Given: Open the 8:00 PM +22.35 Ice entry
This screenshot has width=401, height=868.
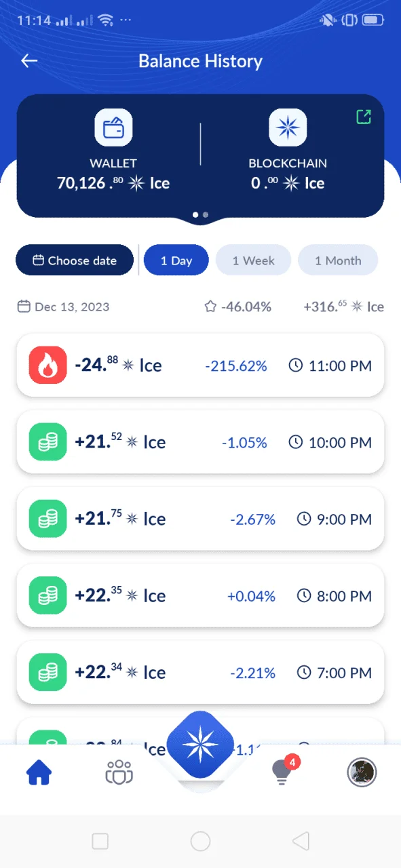Looking at the screenshot, I should 200,595.
